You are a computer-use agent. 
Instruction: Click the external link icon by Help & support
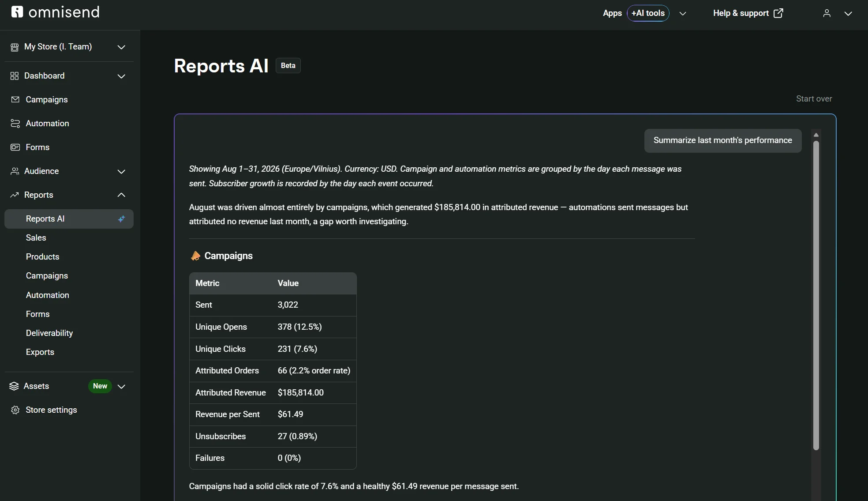click(x=778, y=13)
